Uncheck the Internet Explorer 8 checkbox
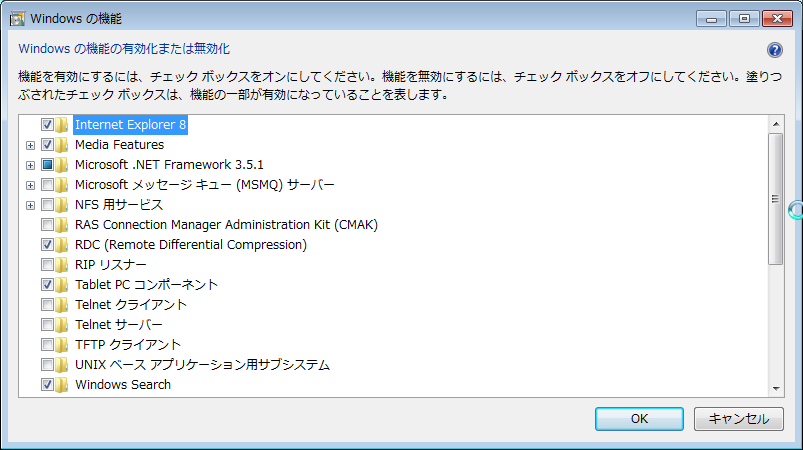This screenshot has width=803, height=450. 47,124
